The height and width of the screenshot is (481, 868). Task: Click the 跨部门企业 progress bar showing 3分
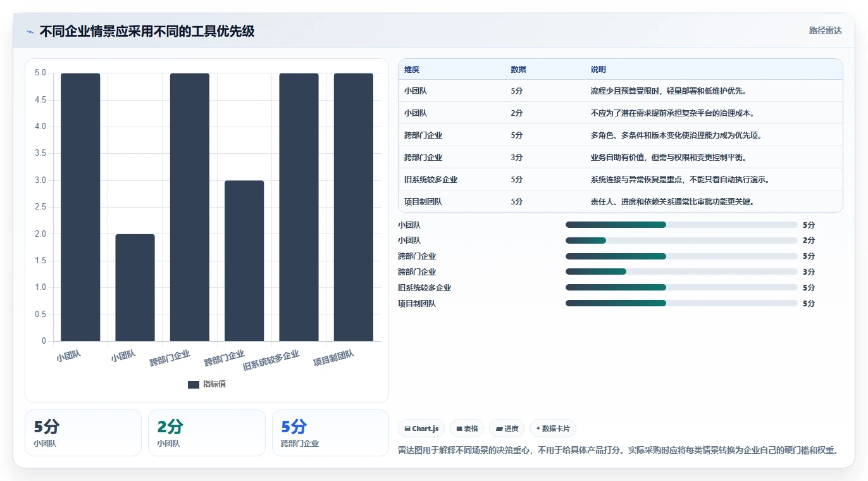tap(681, 272)
